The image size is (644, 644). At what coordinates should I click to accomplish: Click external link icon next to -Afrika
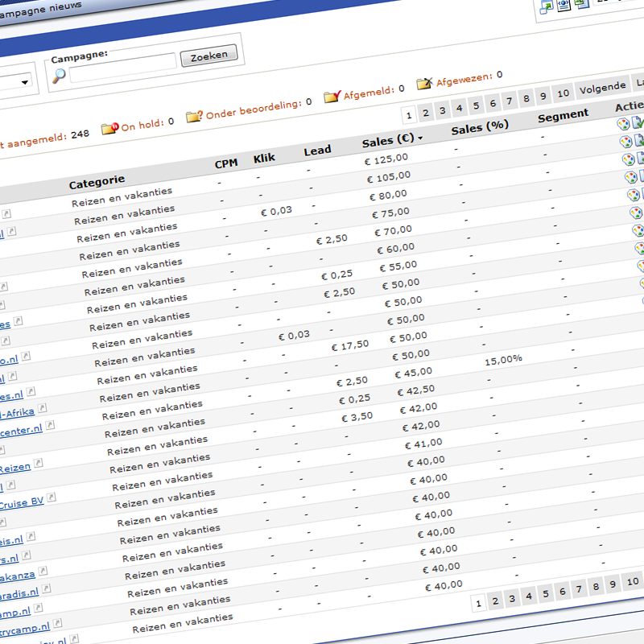point(43,408)
